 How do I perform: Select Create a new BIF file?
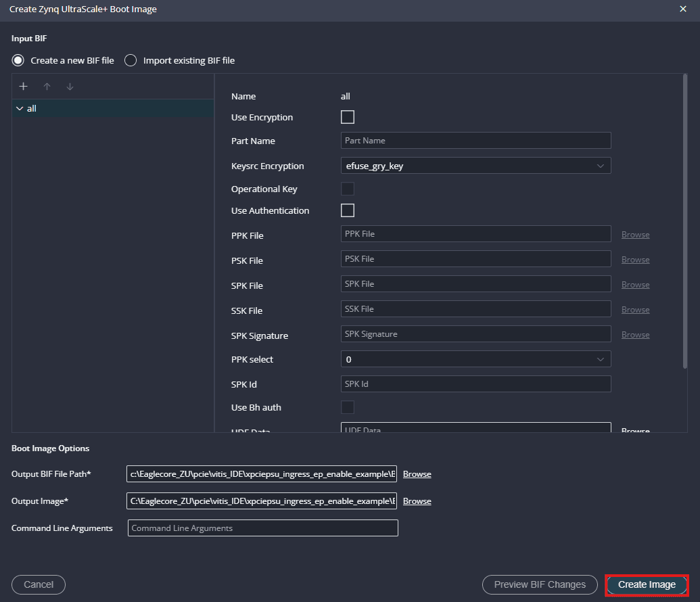coord(18,60)
